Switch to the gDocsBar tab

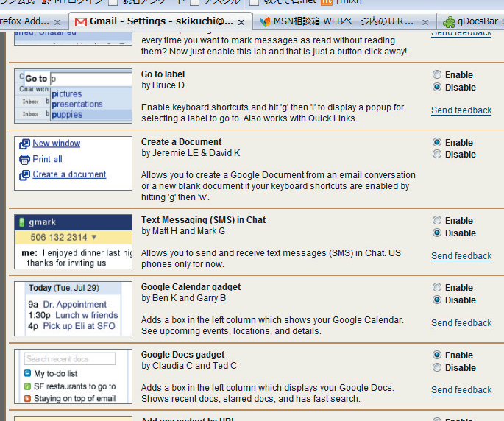click(471, 21)
